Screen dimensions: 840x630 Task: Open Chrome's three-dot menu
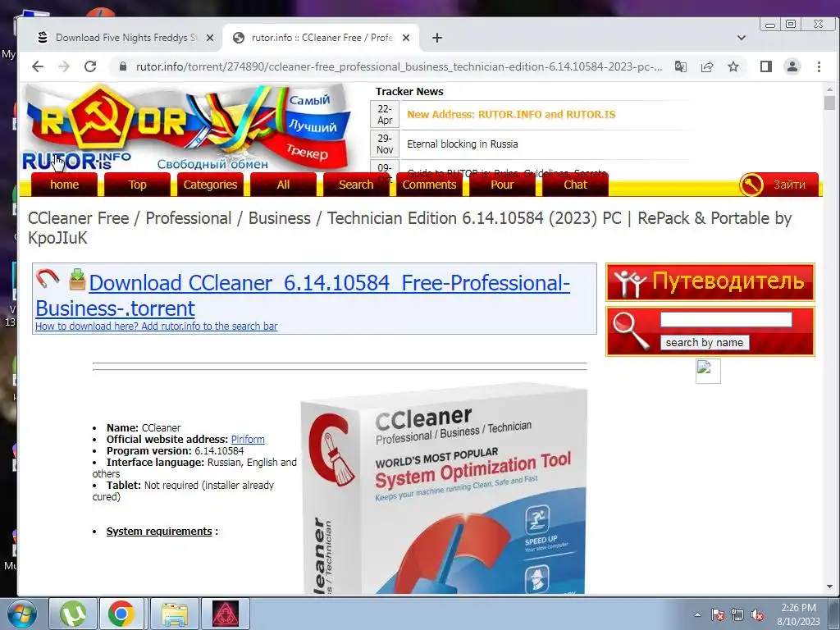pos(819,66)
